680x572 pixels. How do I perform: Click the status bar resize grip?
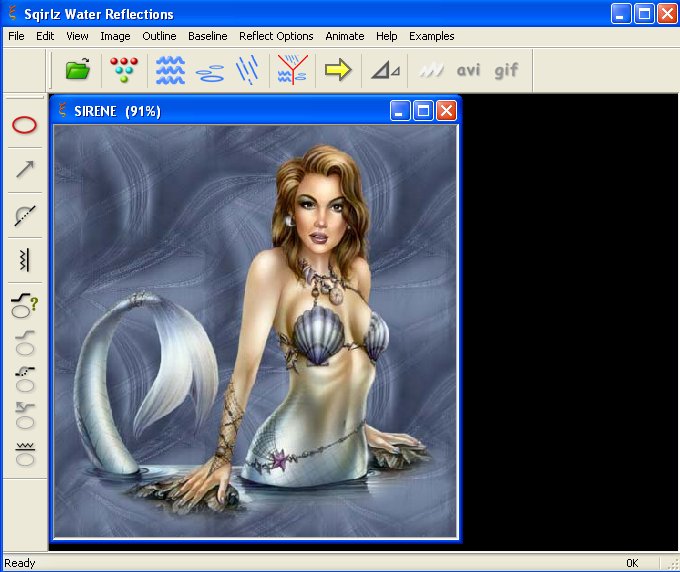pos(673,565)
